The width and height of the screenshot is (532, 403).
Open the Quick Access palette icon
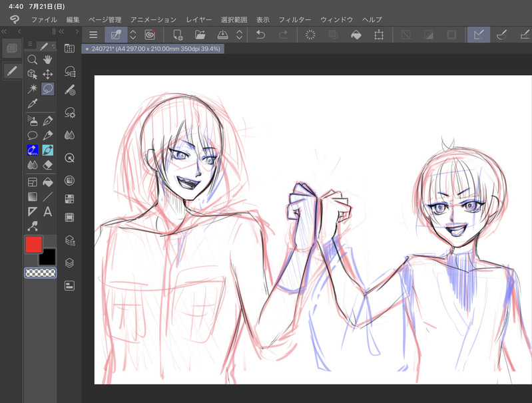(69, 49)
